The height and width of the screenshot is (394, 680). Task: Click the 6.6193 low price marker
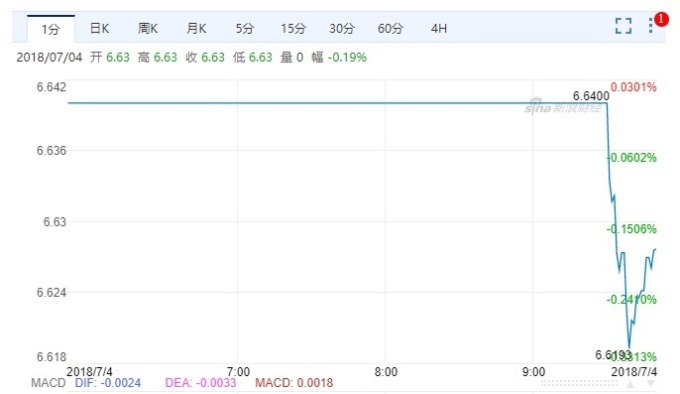pyautogui.click(x=612, y=355)
